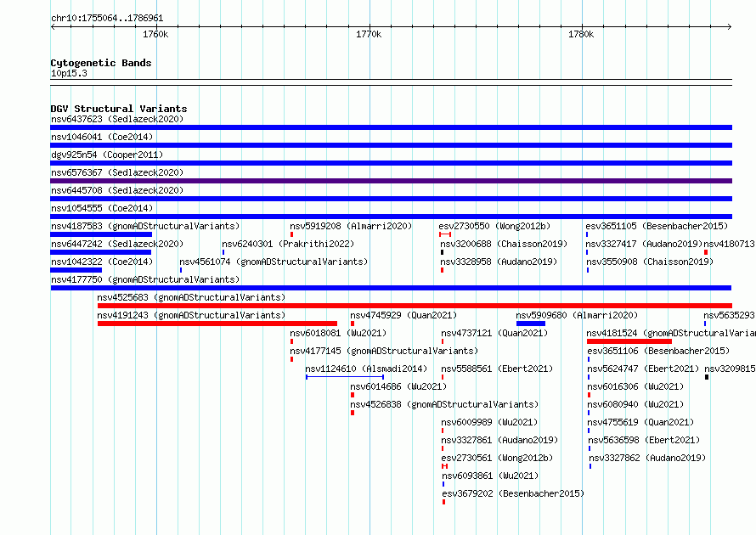Viewport: 756px width, 535px height.
Task: Click nsv6014686 (Wu2021) label
Action: click(x=398, y=386)
